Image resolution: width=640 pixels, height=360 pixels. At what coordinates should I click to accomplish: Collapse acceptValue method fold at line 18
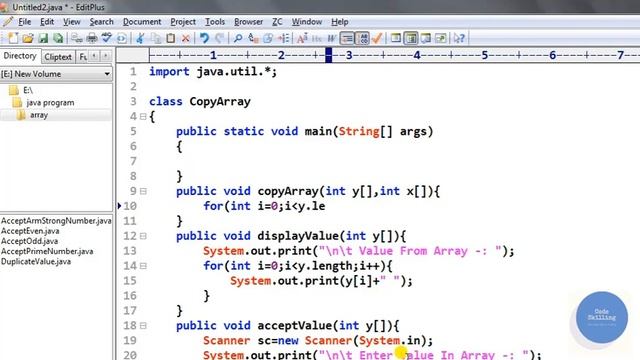(x=143, y=326)
